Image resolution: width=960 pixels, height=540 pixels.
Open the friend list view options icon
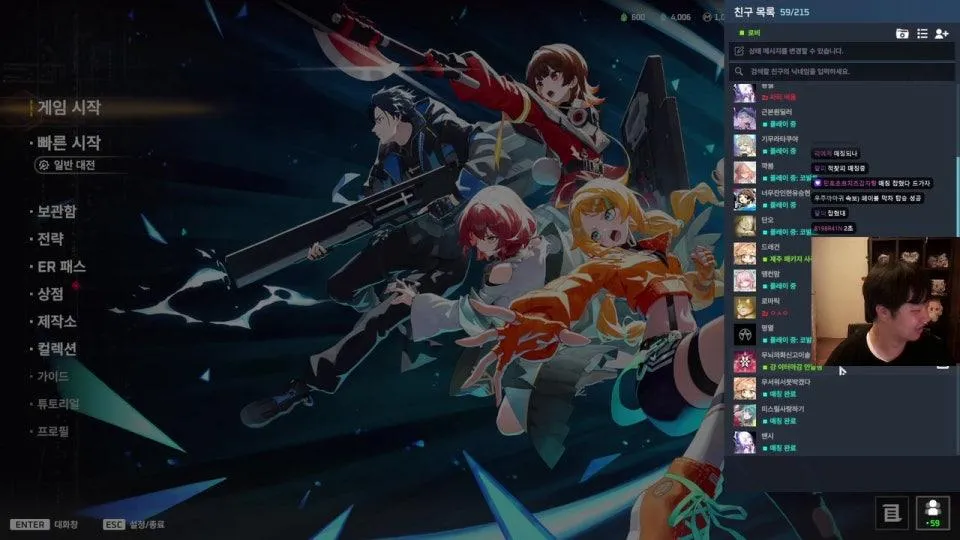tap(922, 34)
